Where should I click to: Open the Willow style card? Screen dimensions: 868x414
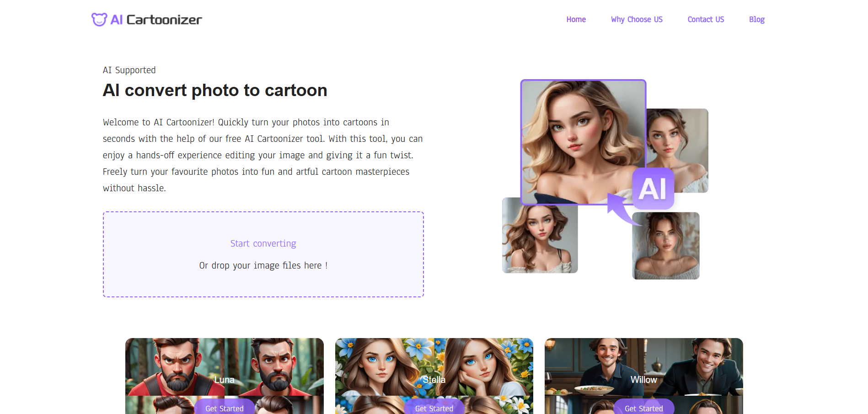click(x=644, y=376)
